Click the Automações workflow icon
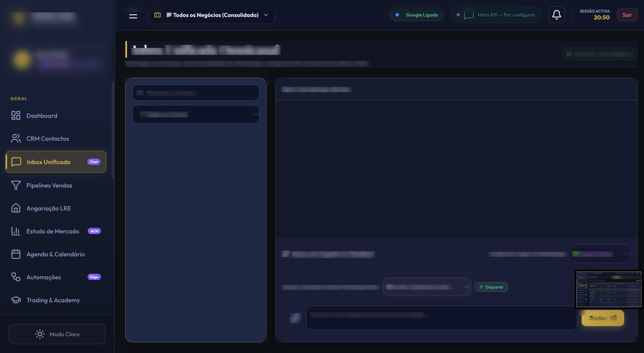Image resolution: width=644 pixels, height=353 pixels. point(16,277)
